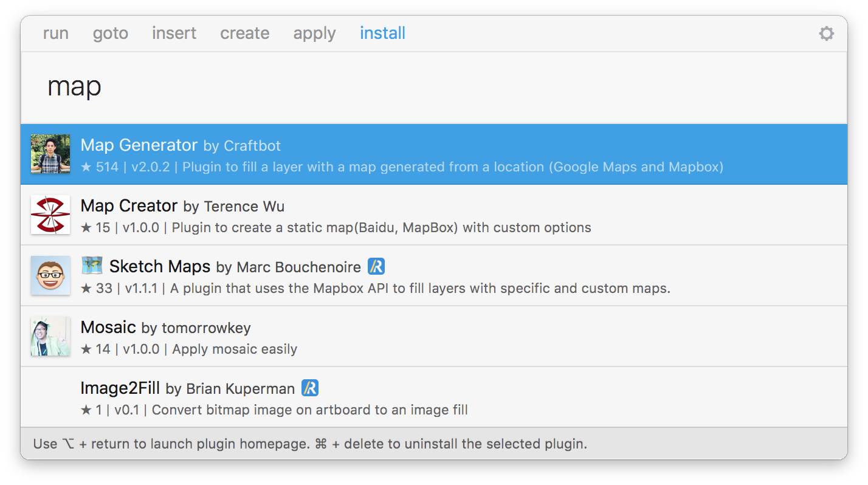Viewport: 868px width, 485px height.
Task: Open the insert tab
Action: 174,33
